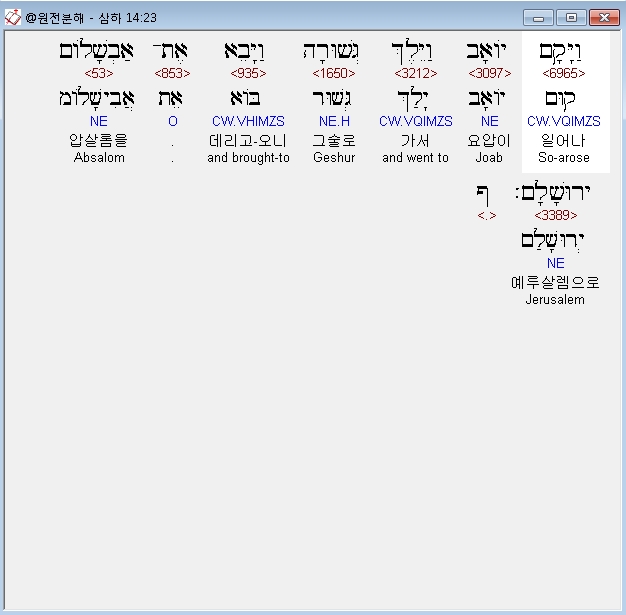Image resolution: width=626 pixels, height=615 pixels.
Task: Click Strong's number <1650>
Action: point(334,73)
